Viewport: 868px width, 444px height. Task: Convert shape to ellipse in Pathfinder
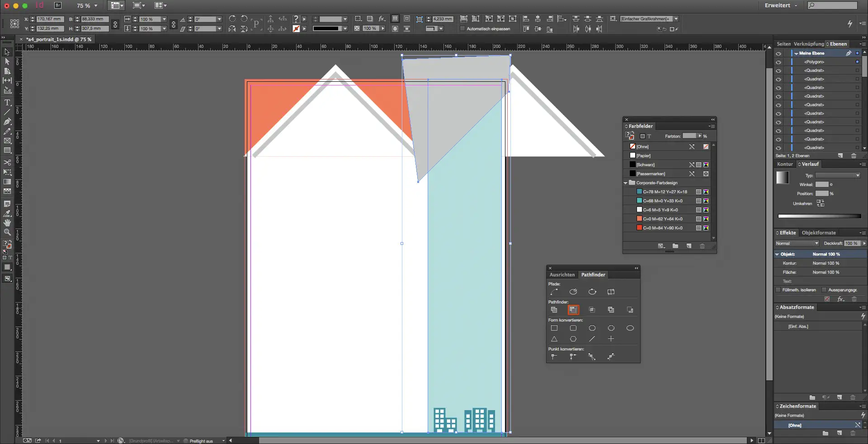click(630, 328)
